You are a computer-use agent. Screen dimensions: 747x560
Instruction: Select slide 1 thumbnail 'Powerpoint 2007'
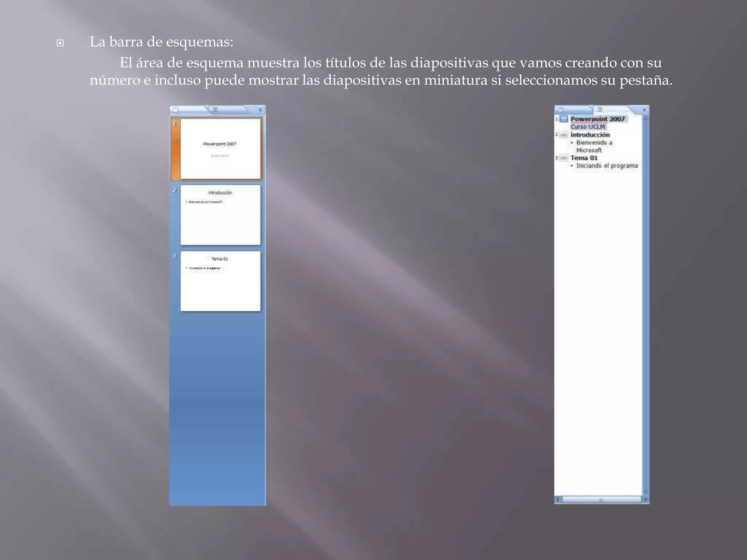tap(221, 149)
